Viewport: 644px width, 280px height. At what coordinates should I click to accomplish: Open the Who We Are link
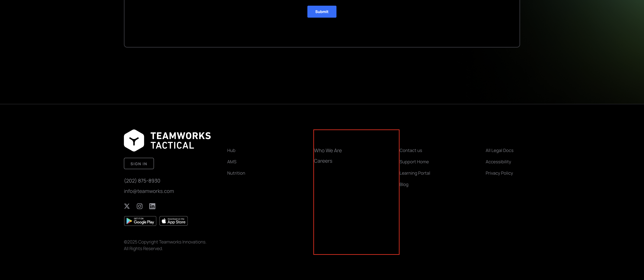(x=328, y=151)
